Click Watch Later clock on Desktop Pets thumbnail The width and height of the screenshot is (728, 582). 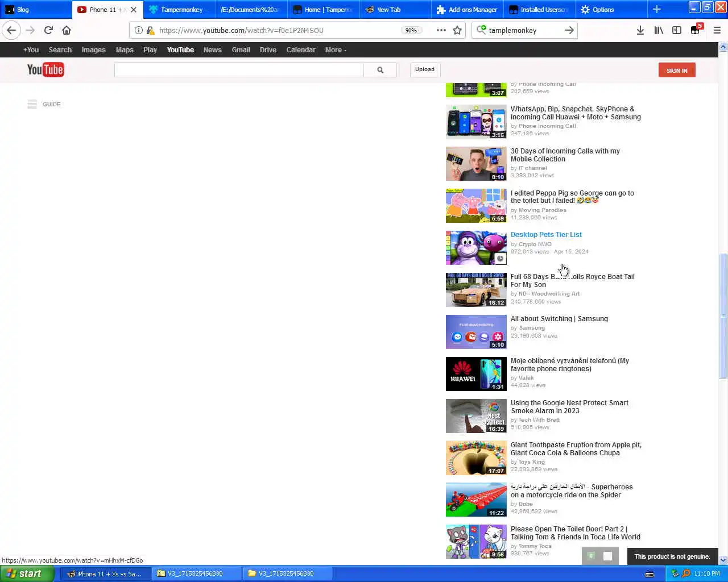point(499,259)
